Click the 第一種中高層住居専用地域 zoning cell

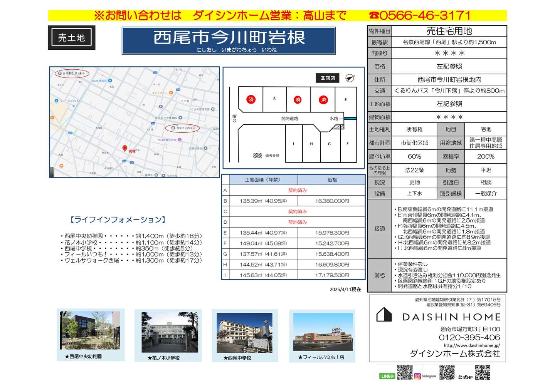(486, 143)
